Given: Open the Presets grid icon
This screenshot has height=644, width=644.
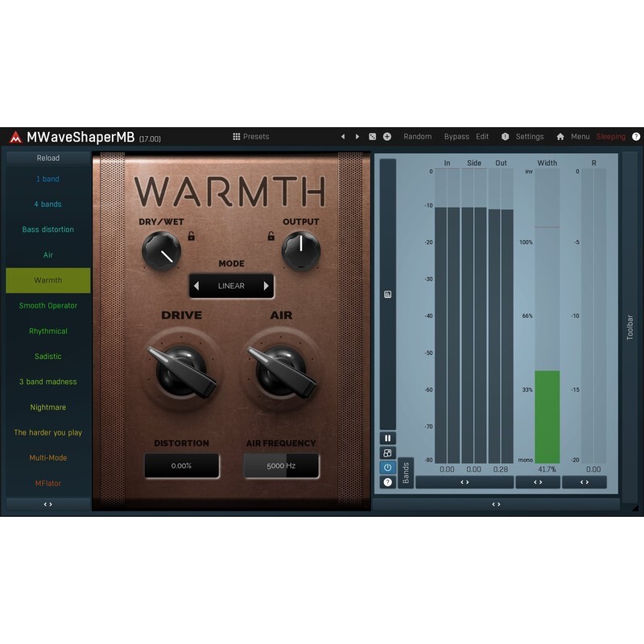Looking at the screenshot, I should [236, 136].
